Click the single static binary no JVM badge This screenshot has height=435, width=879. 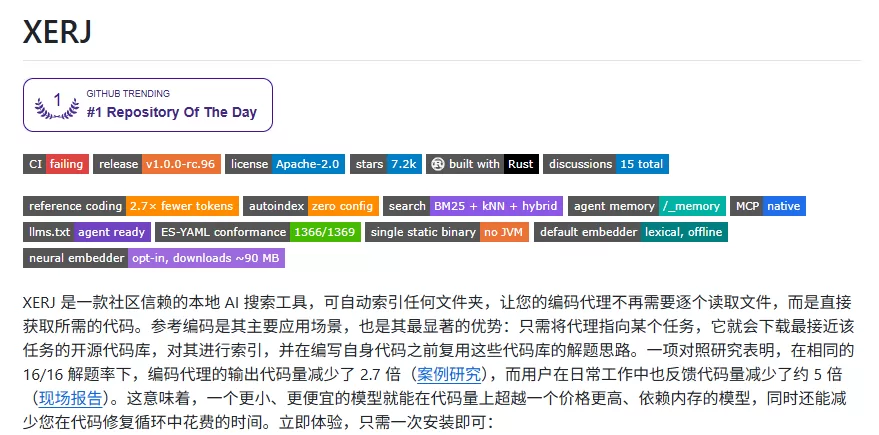(447, 232)
